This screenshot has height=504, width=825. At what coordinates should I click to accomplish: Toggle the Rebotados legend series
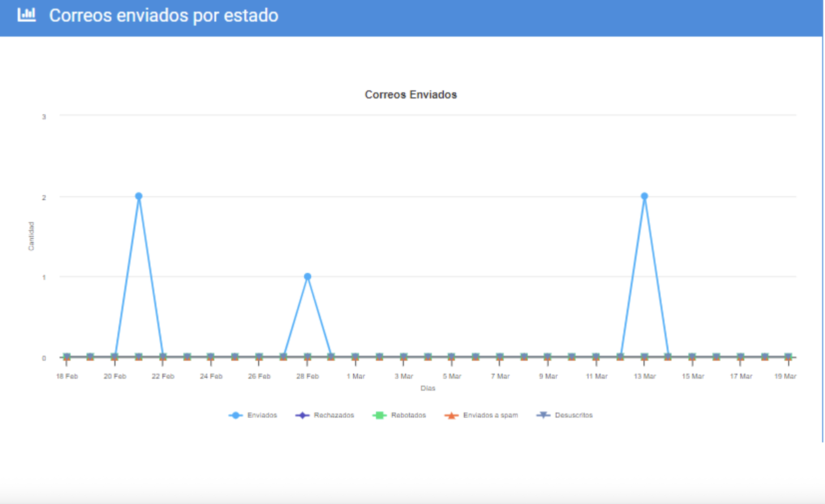(x=408, y=415)
